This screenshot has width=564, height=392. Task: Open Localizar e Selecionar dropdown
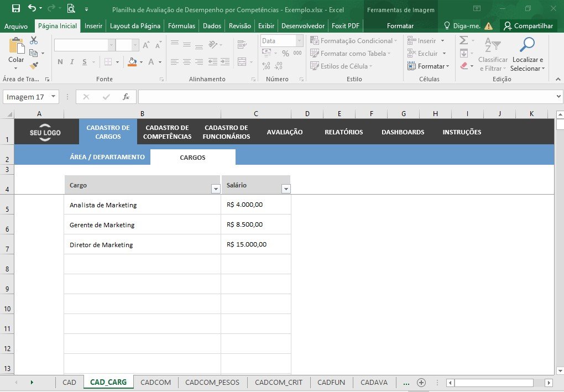(528, 54)
